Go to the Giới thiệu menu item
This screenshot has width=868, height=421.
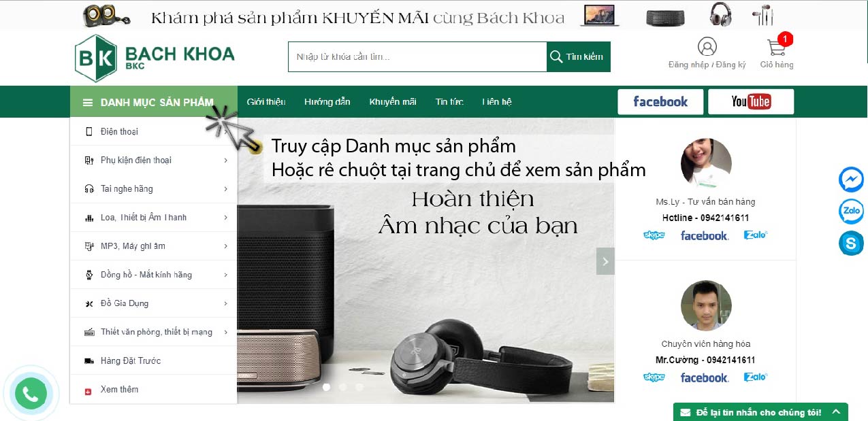click(266, 102)
